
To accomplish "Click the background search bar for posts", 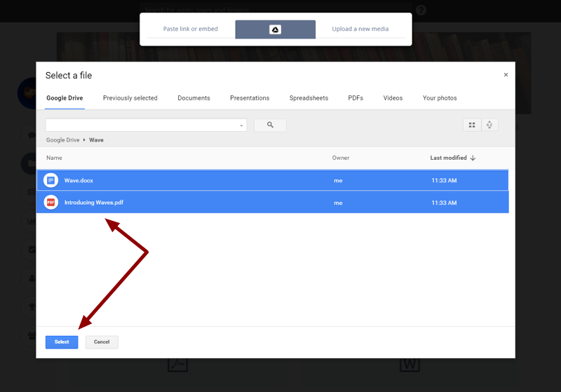I will click(276, 9).
